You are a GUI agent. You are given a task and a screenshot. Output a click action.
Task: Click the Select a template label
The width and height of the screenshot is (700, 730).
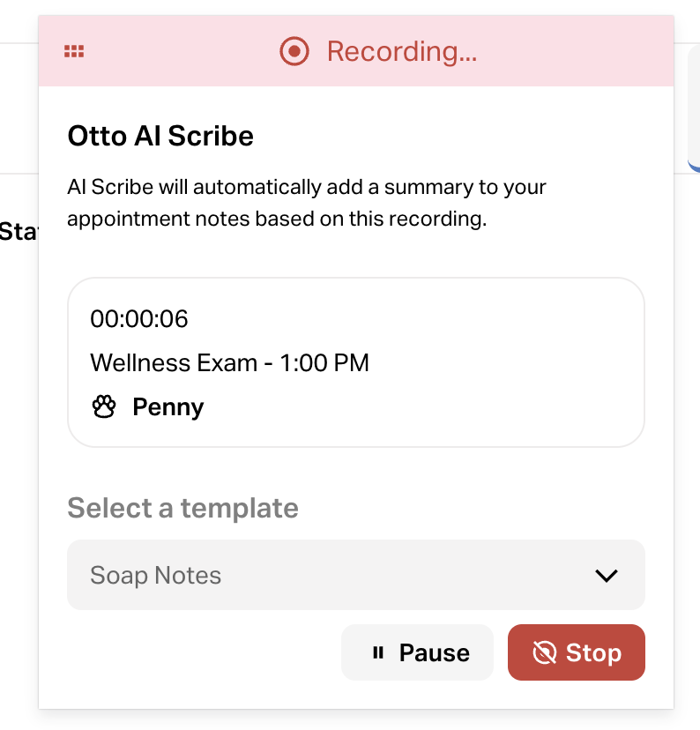click(x=182, y=508)
